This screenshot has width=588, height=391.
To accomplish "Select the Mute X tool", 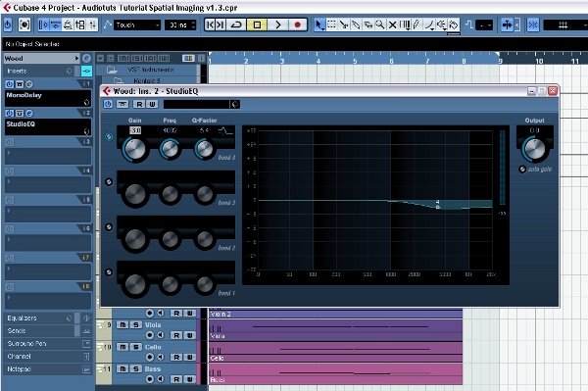I will point(392,25).
